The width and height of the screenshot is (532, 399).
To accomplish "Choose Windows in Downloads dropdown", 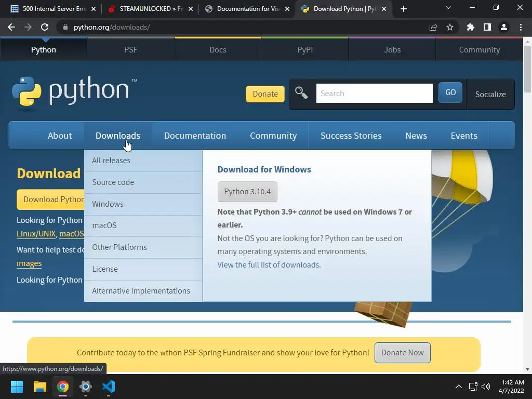I will point(143,204).
